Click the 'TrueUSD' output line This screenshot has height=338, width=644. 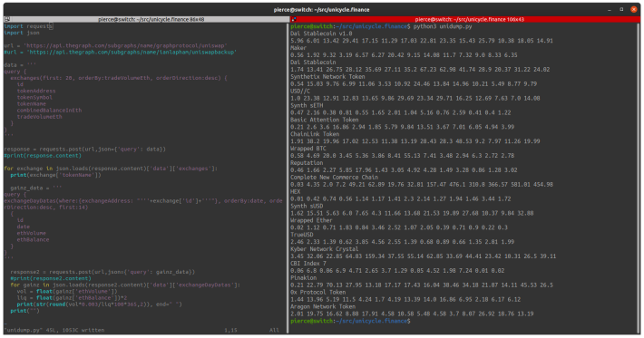[x=302, y=235]
